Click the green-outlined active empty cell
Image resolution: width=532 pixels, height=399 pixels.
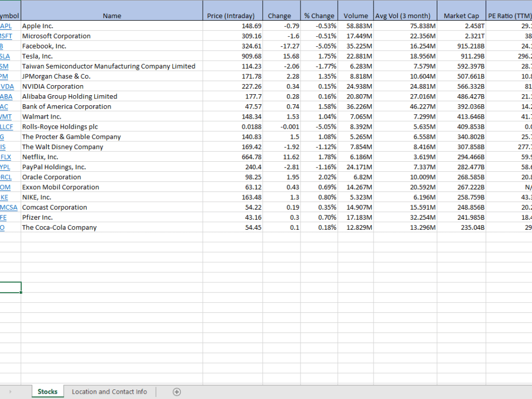pos(11,287)
